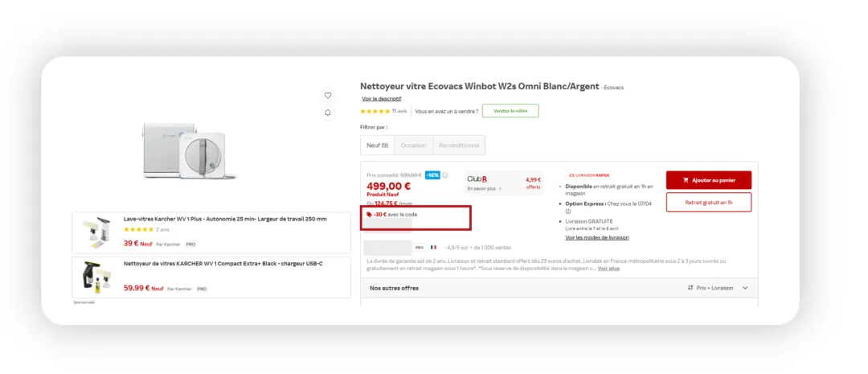Click the info icon under Option Express
Viewport: 868px width, 374px height.
(568, 212)
